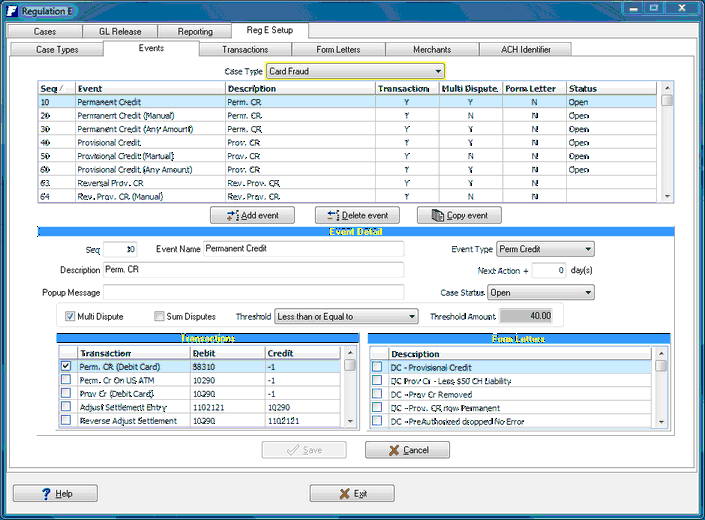Click the Delete event button icon
The width and height of the screenshot is (705, 520).
(x=332, y=215)
